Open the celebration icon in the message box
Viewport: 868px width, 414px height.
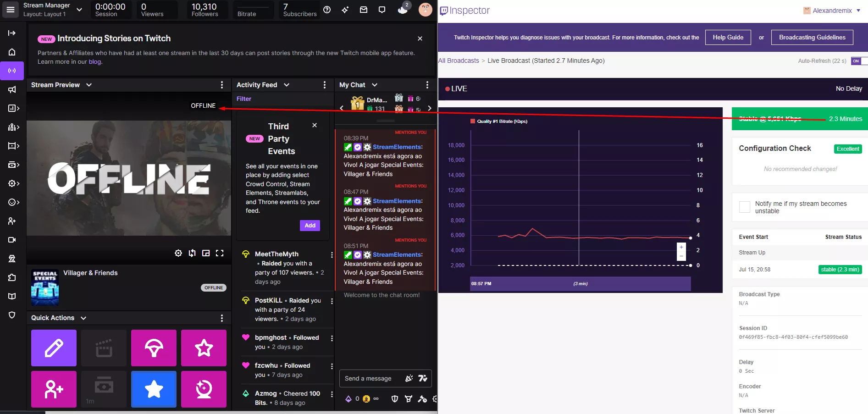click(x=409, y=378)
